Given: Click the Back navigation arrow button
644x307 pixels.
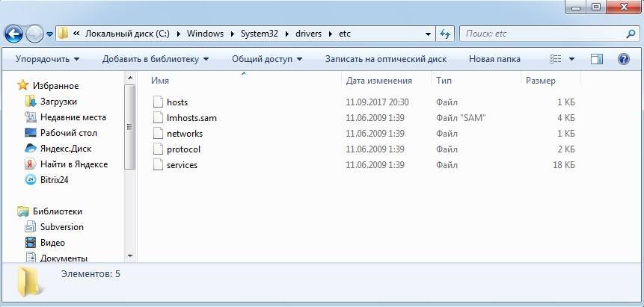Looking at the screenshot, I should 14,34.
